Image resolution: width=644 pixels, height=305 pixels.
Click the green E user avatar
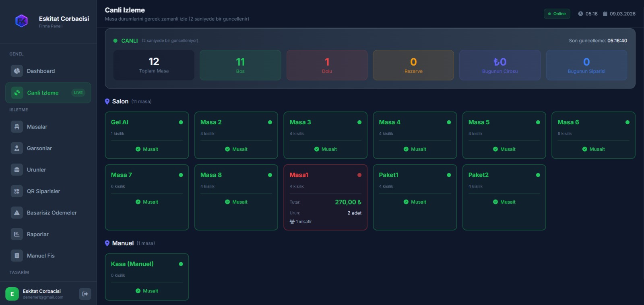[12, 294]
